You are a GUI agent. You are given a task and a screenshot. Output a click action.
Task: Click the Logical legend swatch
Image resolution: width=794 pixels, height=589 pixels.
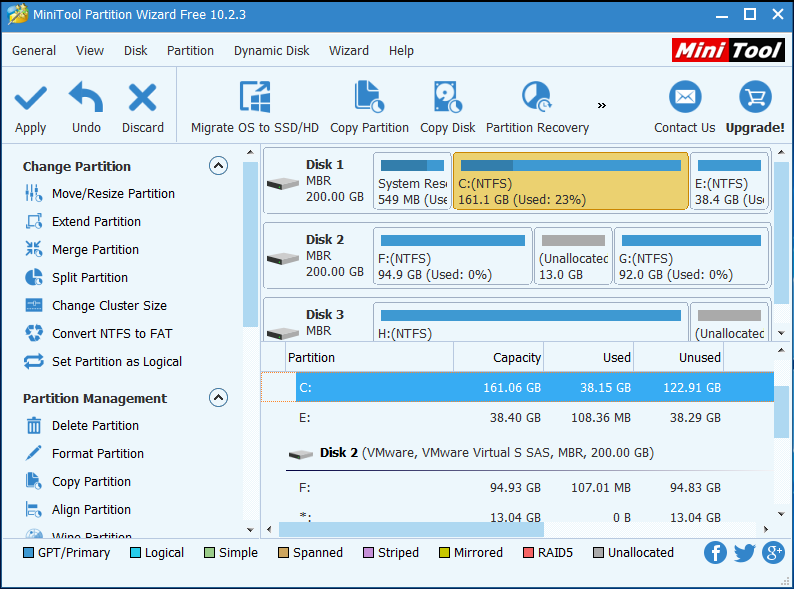(135, 553)
